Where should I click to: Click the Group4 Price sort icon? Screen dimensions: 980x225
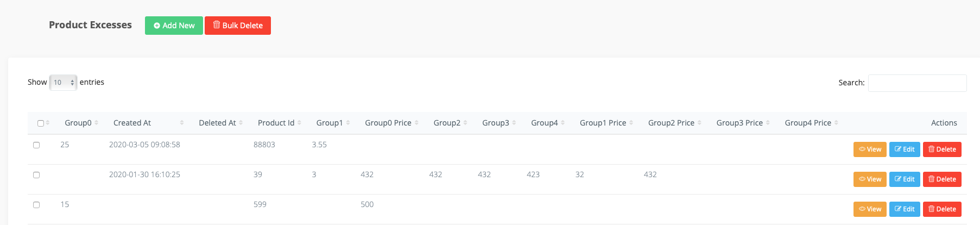click(x=836, y=123)
